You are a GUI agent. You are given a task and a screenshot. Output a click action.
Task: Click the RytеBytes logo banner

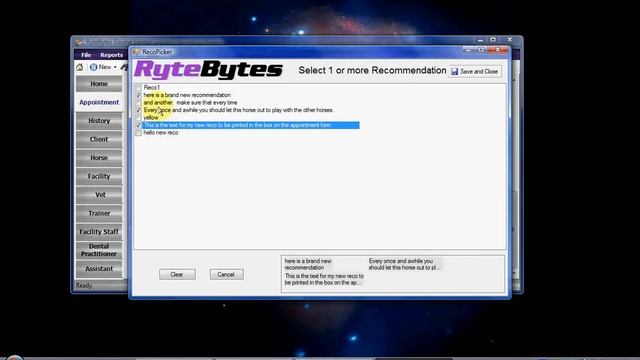[x=208, y=69]
